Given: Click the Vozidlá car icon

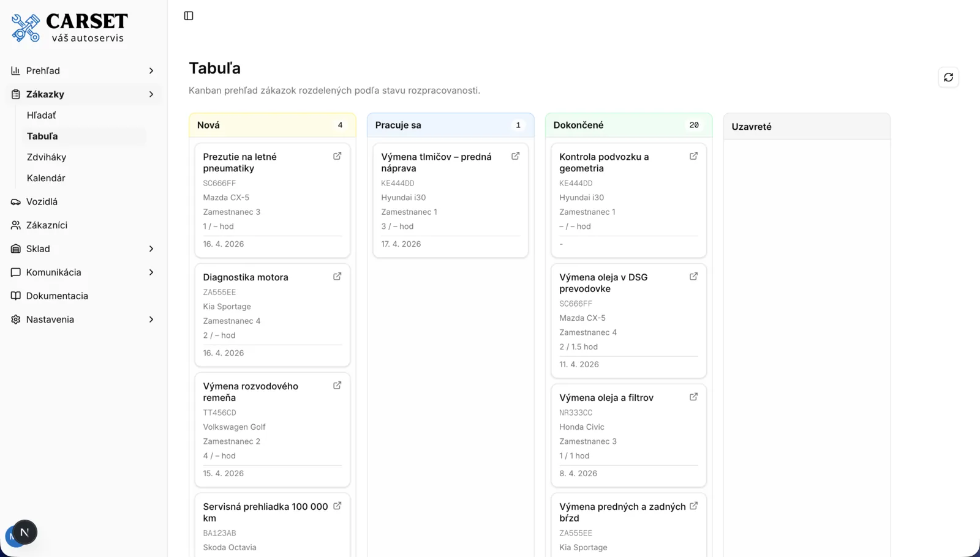Looking at the screenshot, I should (16, 202).
